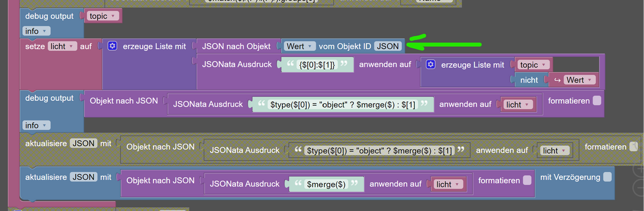Image resolution: width=644 pixels, height=211 pixels.
Task: Select 'Objekt nach JSON' in bottom aktualisiere block
Action: click(x=160, y=180)
